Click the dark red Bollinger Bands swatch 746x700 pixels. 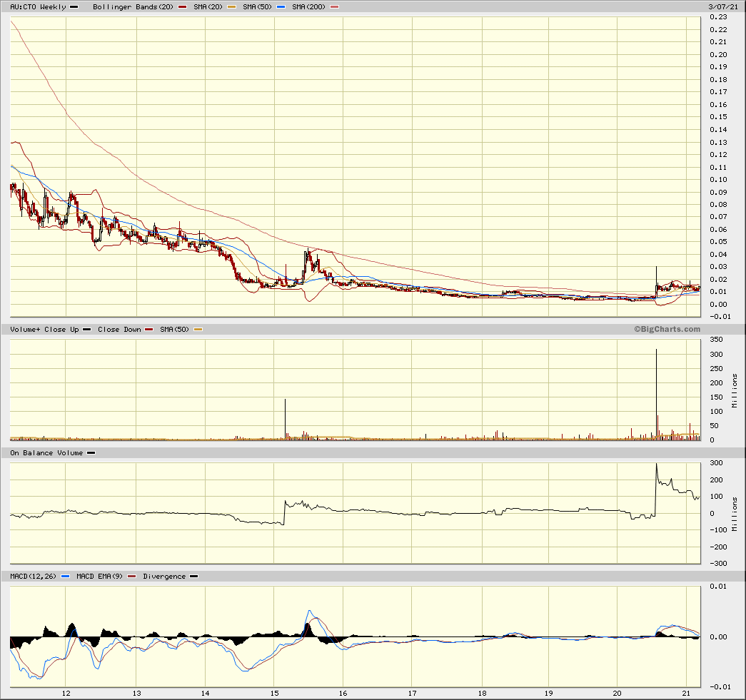[182, 7]
